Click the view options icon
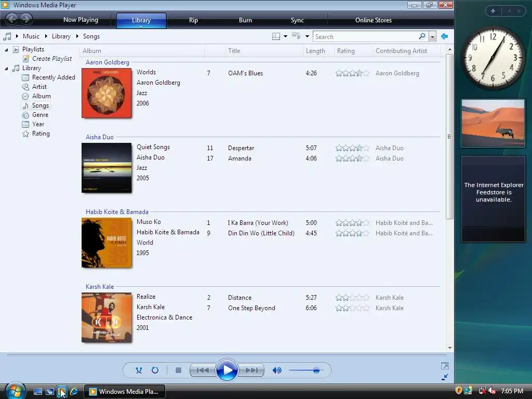Viewport: 532px width, 399px height. click(x=296, y=36)
